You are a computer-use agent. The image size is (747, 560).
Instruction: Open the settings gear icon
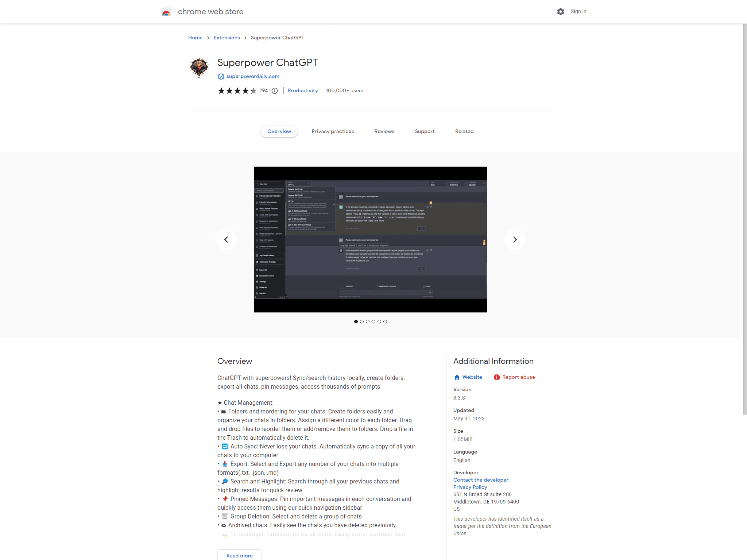pyautogui.click(x=561, y=12)
